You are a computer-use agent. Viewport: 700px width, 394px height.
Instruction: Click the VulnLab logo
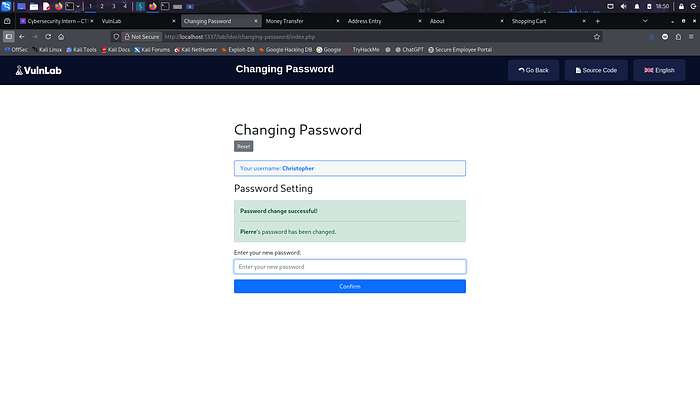pyautogui.click(x=38, y=70)
